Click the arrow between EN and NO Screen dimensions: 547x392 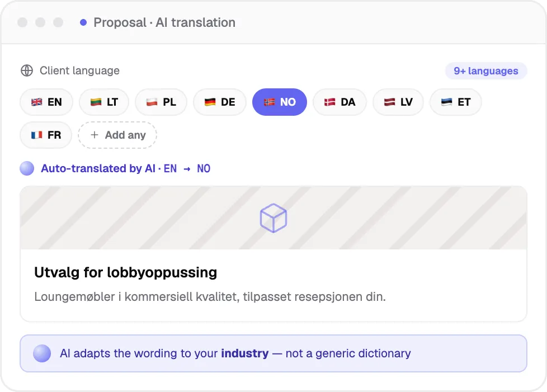[x=187, y=169]
